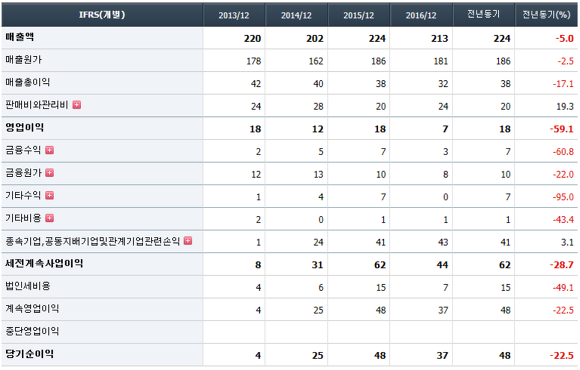Click 법인세비용 change -49.1 percent
This screenshot has height=370, width=580.
563,287
